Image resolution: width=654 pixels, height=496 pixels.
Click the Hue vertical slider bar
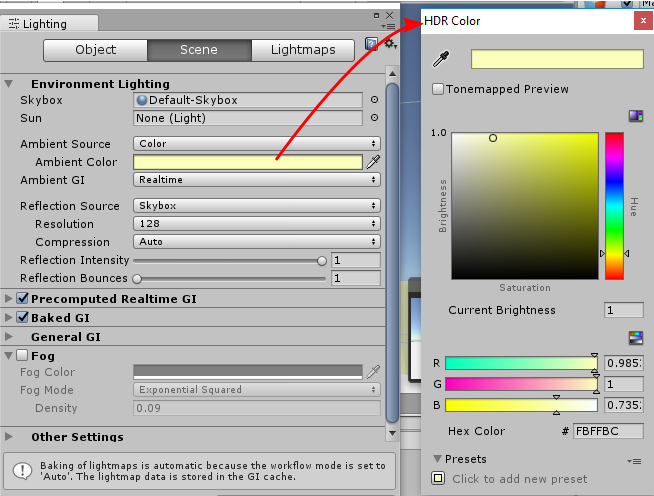[614, 206]
